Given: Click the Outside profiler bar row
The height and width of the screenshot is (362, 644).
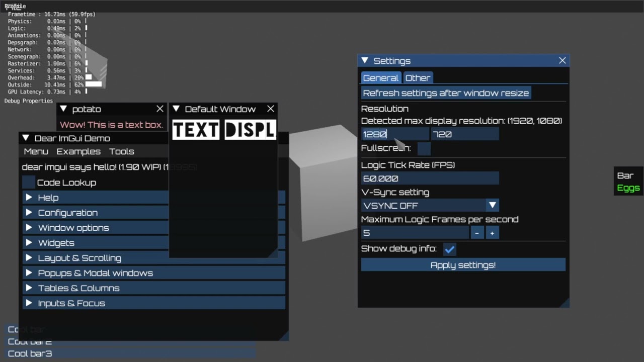Looking at the screenshot, I should click(54, 84).
